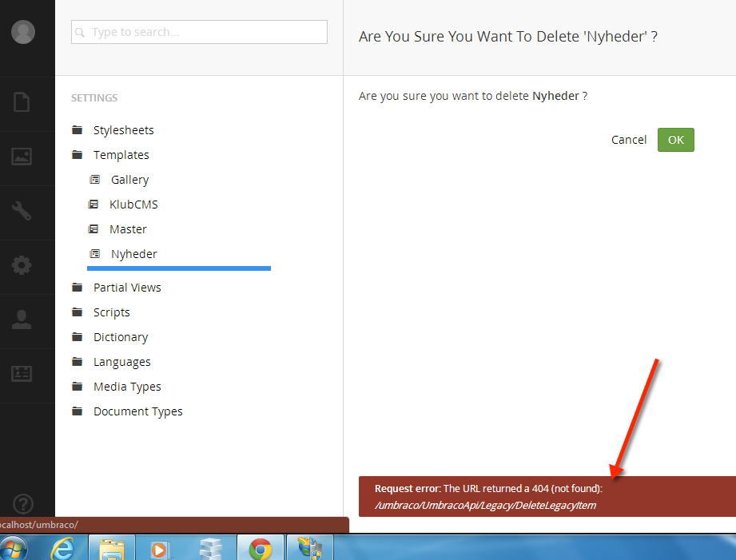Open the Settings section wrench icon
The image size is (736, 560).
click(22, 211)
